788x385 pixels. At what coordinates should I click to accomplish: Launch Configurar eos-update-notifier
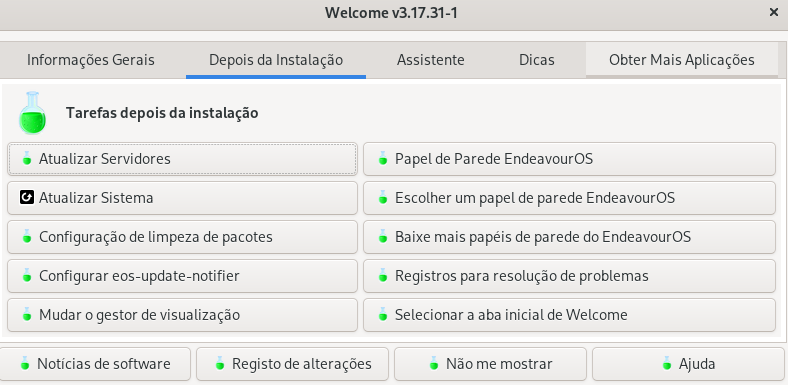pyautogui.click(x=182, y=276)
